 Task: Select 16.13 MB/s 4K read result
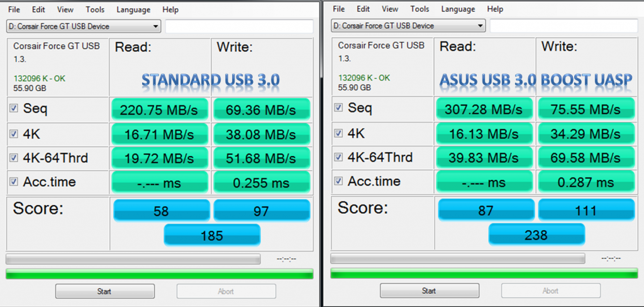click(484, 133)
